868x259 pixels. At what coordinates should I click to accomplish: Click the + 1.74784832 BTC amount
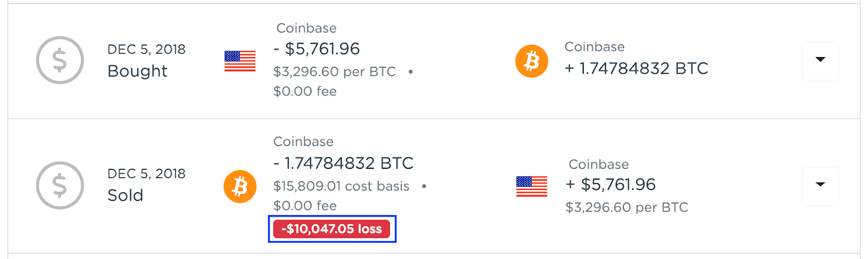click(x=636, y=68)
